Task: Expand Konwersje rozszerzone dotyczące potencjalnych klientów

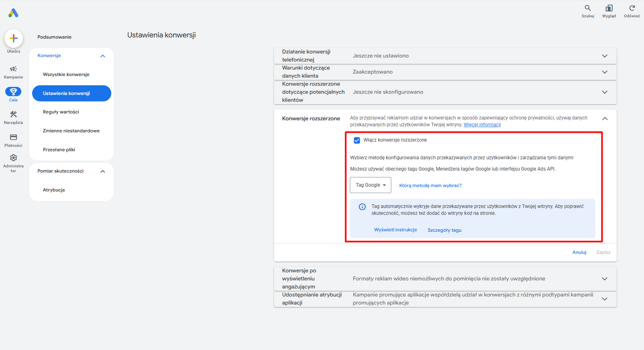Action: pos(445,92)
